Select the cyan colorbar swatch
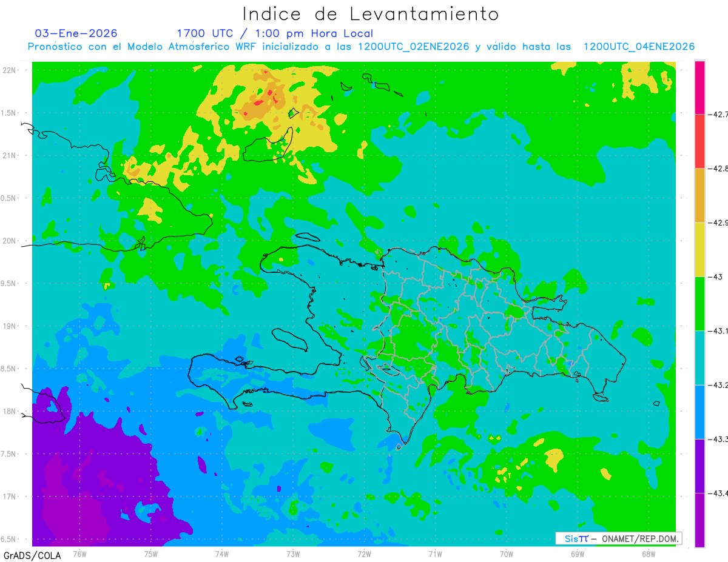Image resolution: width=728 pixels, height=562 pixels. click(x=699, y=358)
